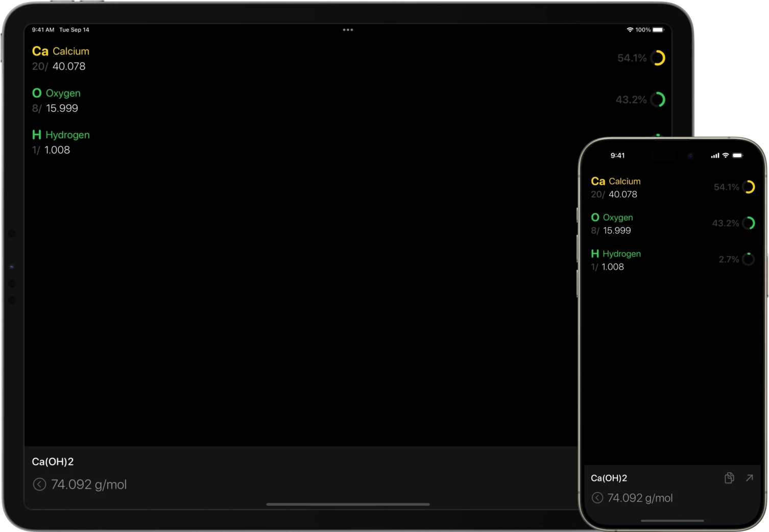
Task: Tap the Calcium 54.1% ring on the iPhone
Action: pos(748,187)
